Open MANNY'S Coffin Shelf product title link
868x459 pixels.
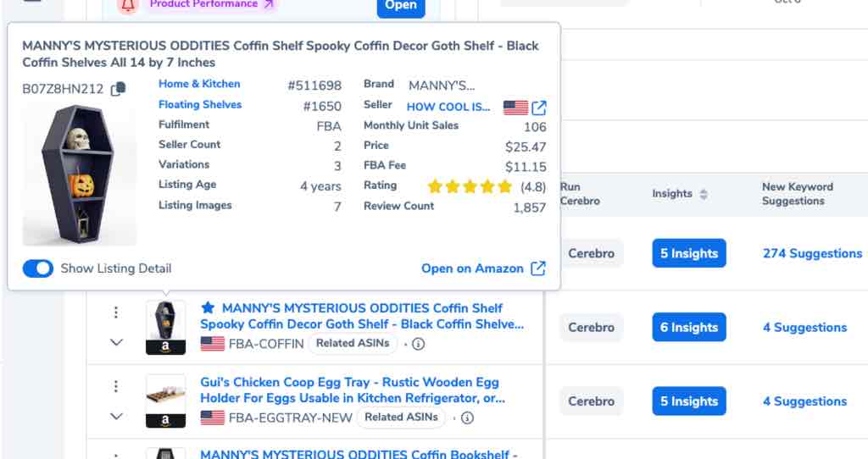pos(362,316)
